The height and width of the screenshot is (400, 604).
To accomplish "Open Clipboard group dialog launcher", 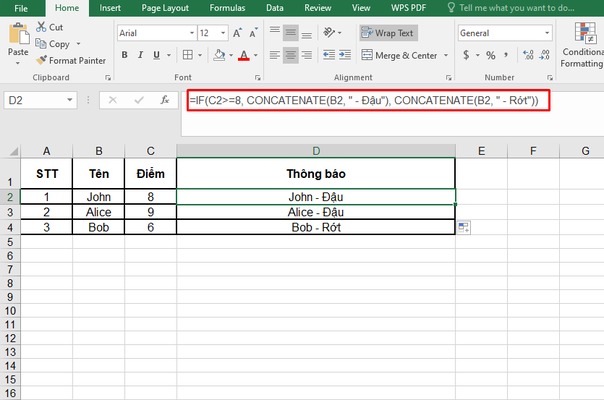I will (x=108, y=78).
